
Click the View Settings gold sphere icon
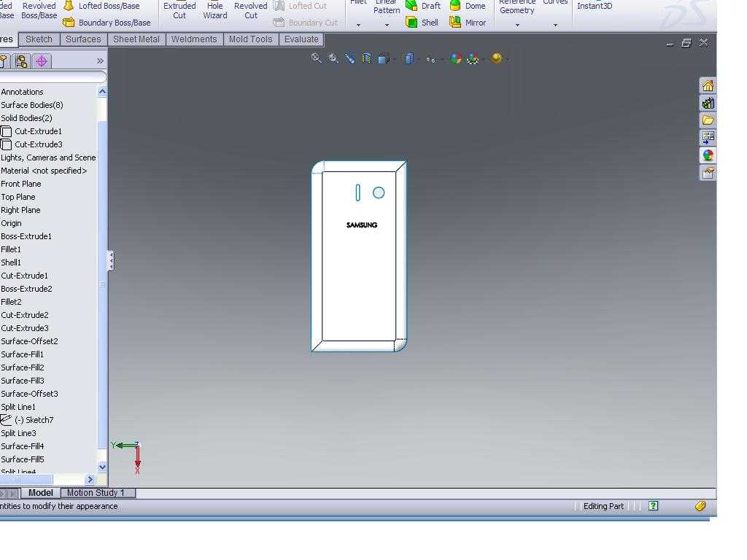(x=497, y=58)
